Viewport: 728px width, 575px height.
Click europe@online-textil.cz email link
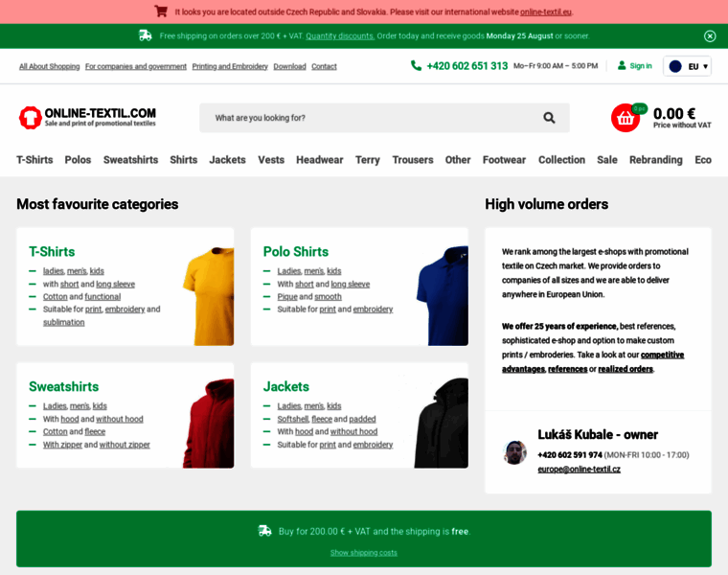[579, 469]
